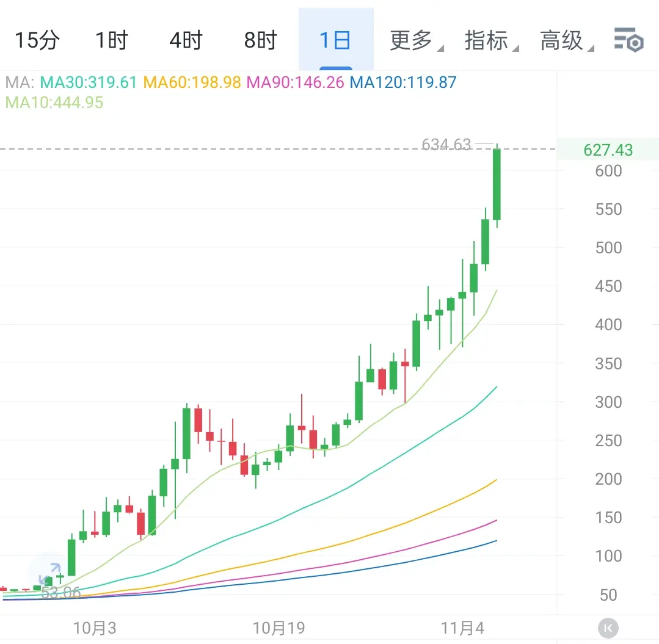This screenshot has width=659, height=644.
Task: Select the MA10:444.95 indicator label
Action: (54, 103)
